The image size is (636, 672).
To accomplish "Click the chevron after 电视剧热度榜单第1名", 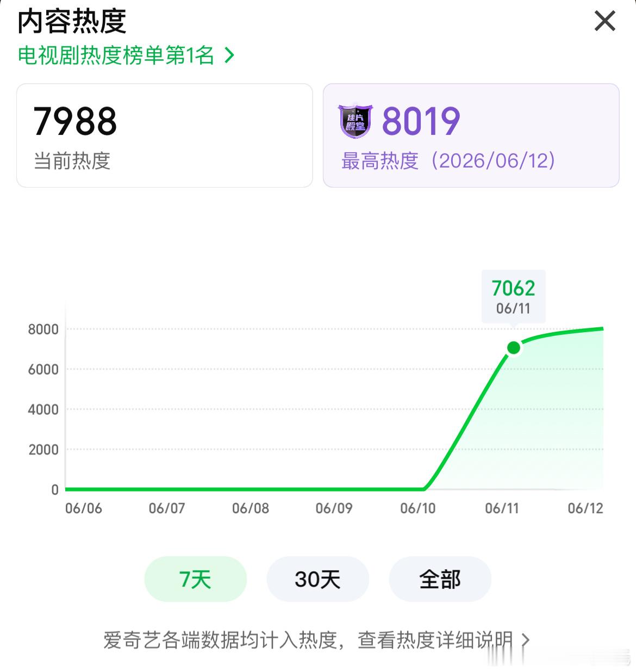I will [x=229, y=55].
